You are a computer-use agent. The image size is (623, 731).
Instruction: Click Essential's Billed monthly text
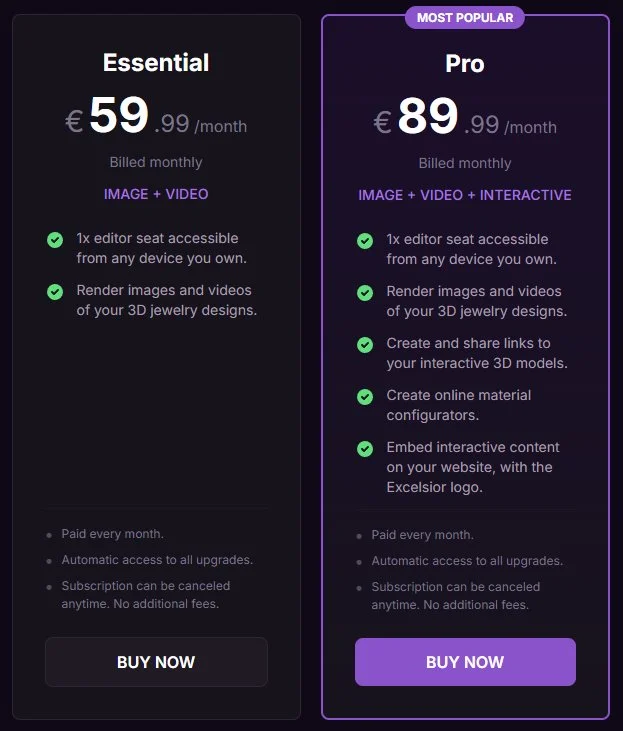pyautogui.click(x=156, y=162)
